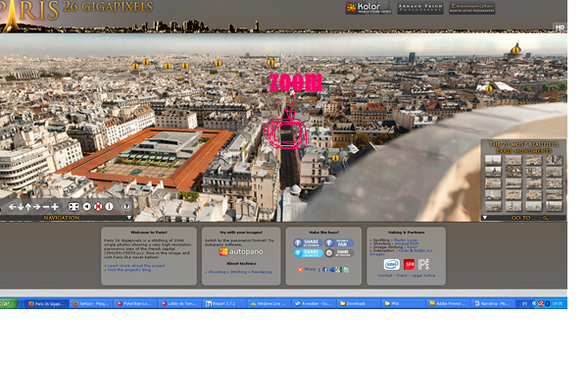Click the Go To magnifier icon
Screen dimensions: 588x368
pos(545,218)
